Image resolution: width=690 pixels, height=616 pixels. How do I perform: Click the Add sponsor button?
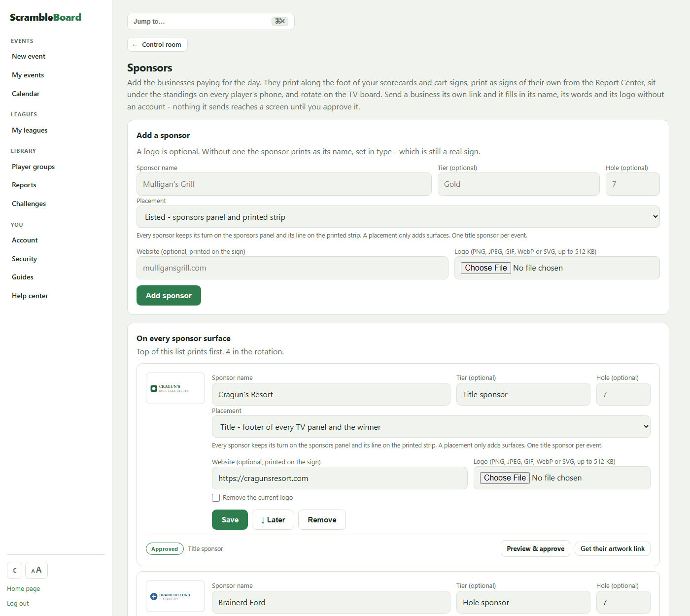(x=169, y=295)
